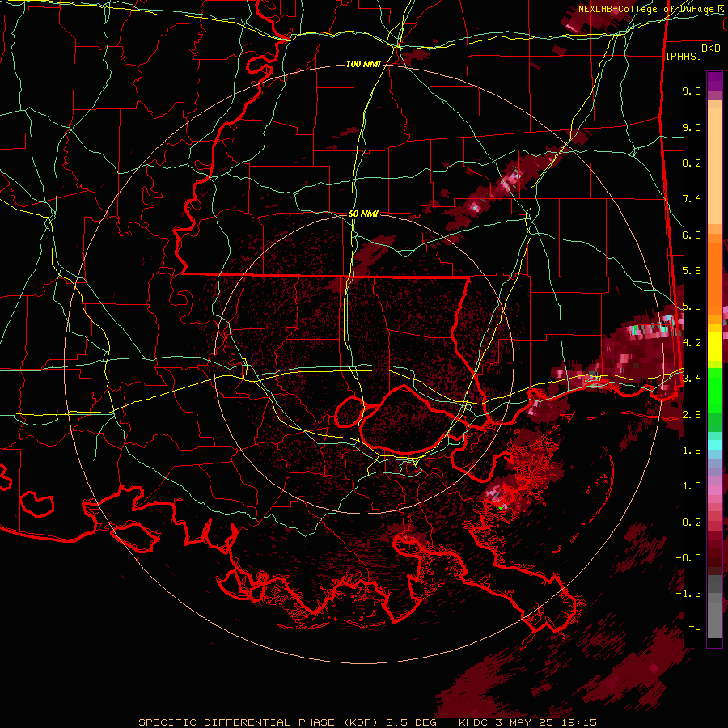Screen dimensions: 728x728
Task: Click the yellow segment of the color bar
Action: tap(714, 346)
